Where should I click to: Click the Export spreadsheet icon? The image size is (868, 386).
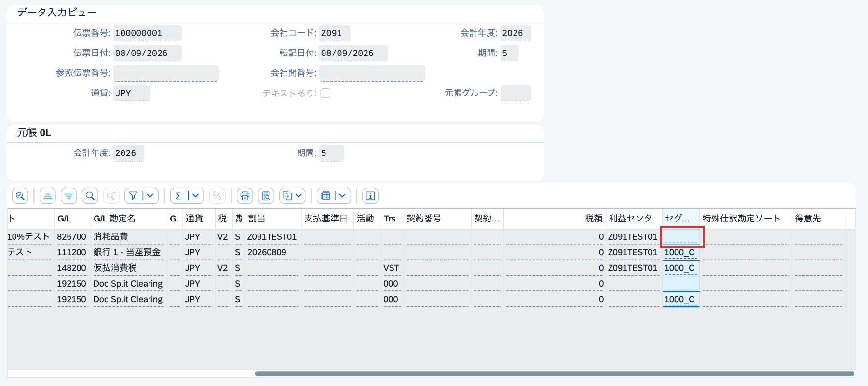pos(287,195)
